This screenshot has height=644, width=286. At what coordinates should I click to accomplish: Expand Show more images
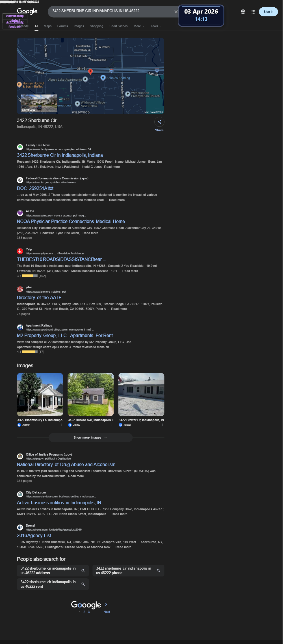[x=90, y=437]
